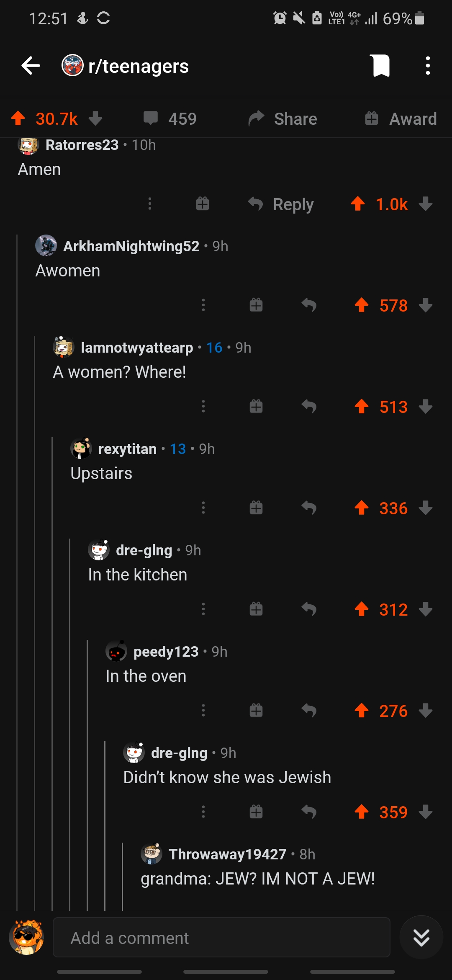Toggle upvote on the 30.7k post
Screen dimensions: 452x980
18,119
